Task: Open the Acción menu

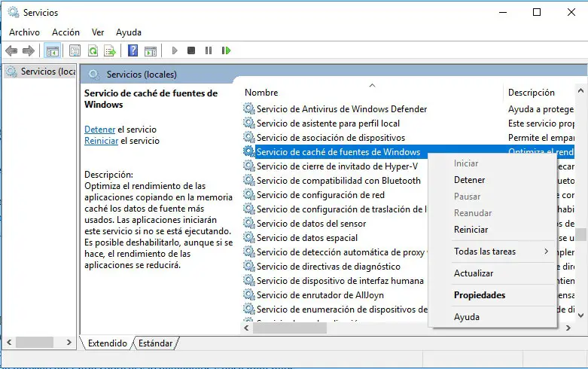Action: pyautogui.click(x=66, y=32)
